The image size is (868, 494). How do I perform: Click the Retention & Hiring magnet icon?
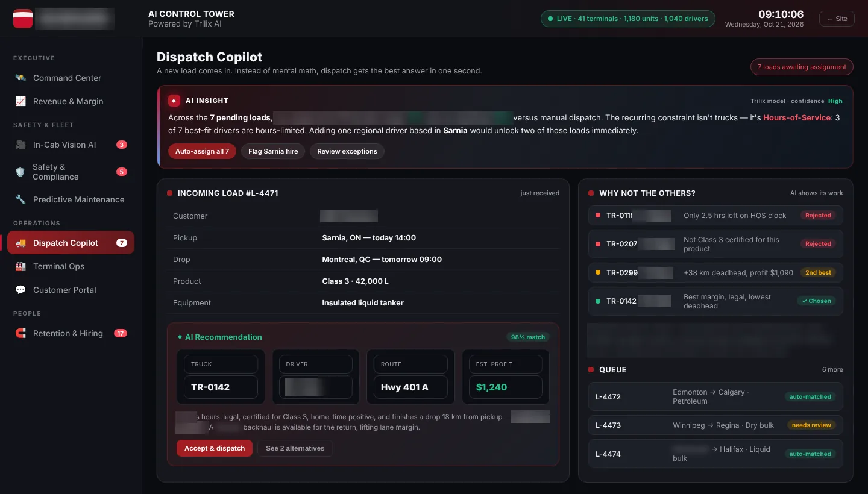pos(20,333)
